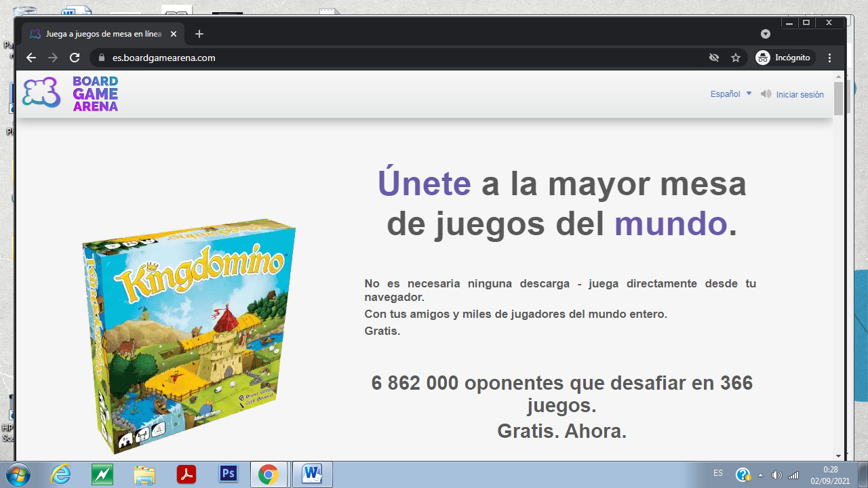Switch to Word from the taskbar
The image size is (868, 488).
313,474
